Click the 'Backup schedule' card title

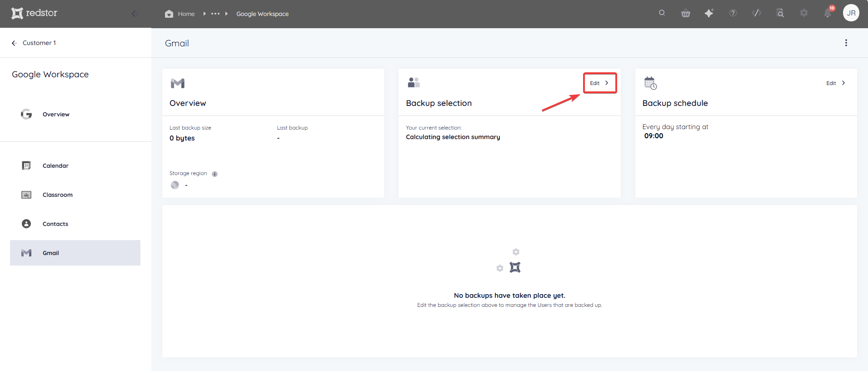tap(675, 103)
